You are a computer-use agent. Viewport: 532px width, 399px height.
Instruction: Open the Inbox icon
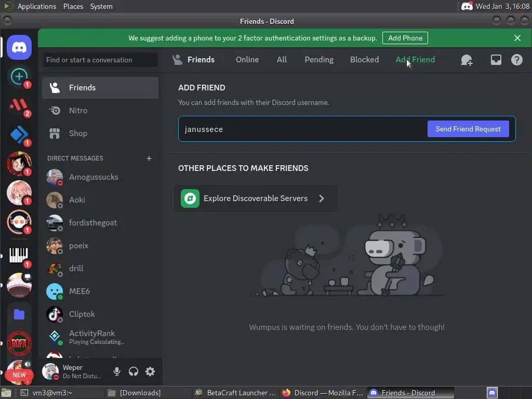496,60
